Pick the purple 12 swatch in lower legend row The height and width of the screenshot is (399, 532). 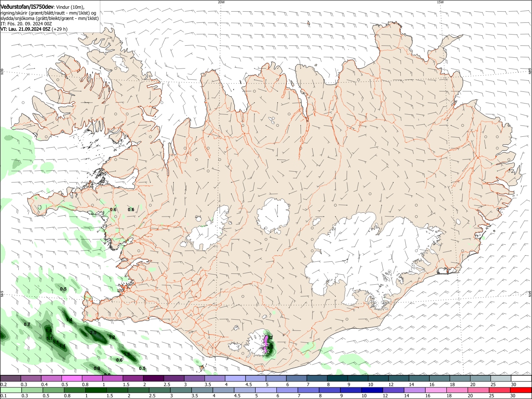click(394, 390)
